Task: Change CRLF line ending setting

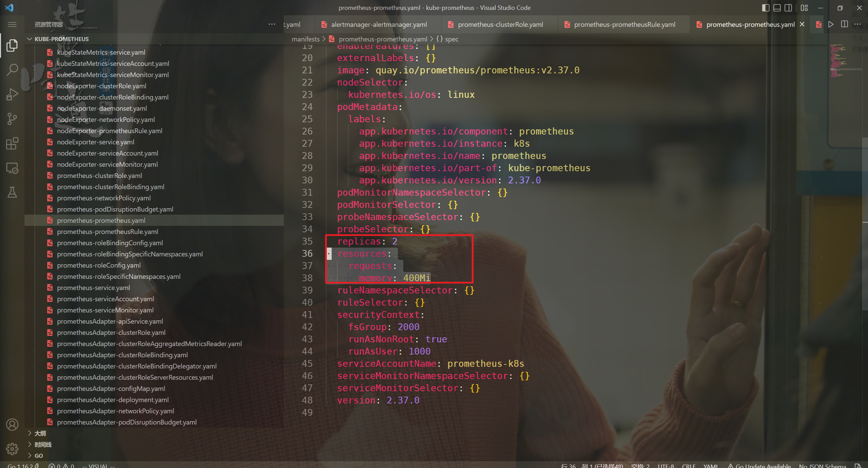Action: point(689,466)
